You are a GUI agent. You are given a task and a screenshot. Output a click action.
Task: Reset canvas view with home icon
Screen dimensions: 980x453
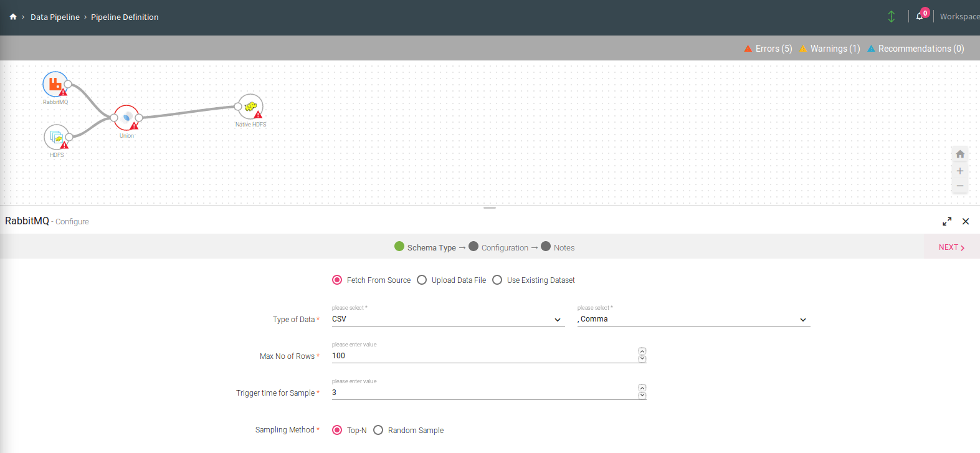(x=960, y=154)
